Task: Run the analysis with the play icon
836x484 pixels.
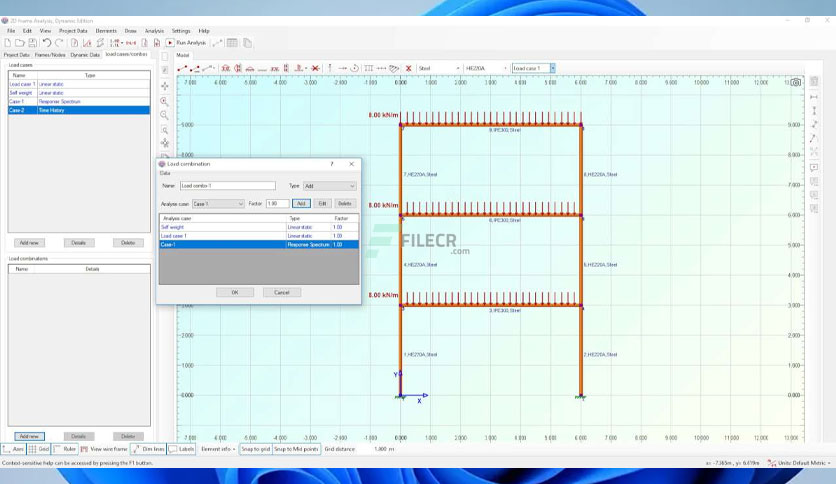Action: pyautogui.click(x=170, y=43)
